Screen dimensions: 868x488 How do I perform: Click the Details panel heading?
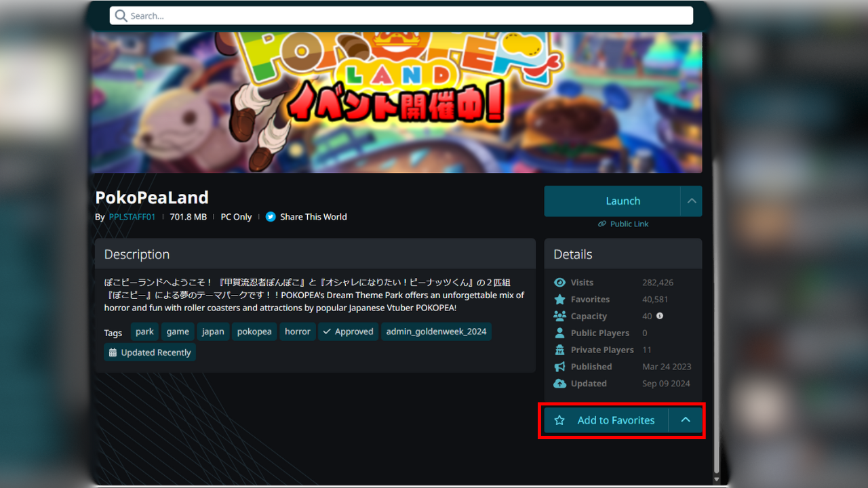573,254
